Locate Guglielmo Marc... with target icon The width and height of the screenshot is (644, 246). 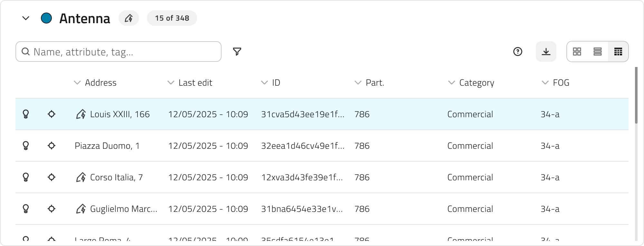52,209
